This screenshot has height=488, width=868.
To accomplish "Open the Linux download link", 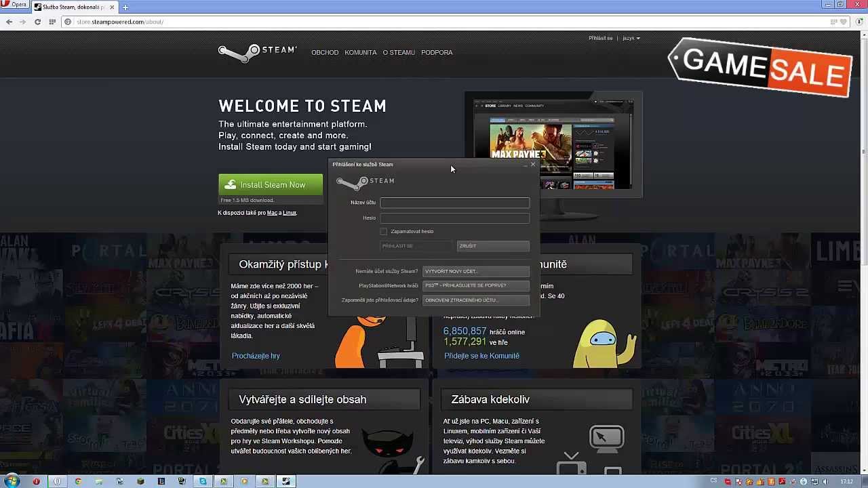I will pos(290,213).
